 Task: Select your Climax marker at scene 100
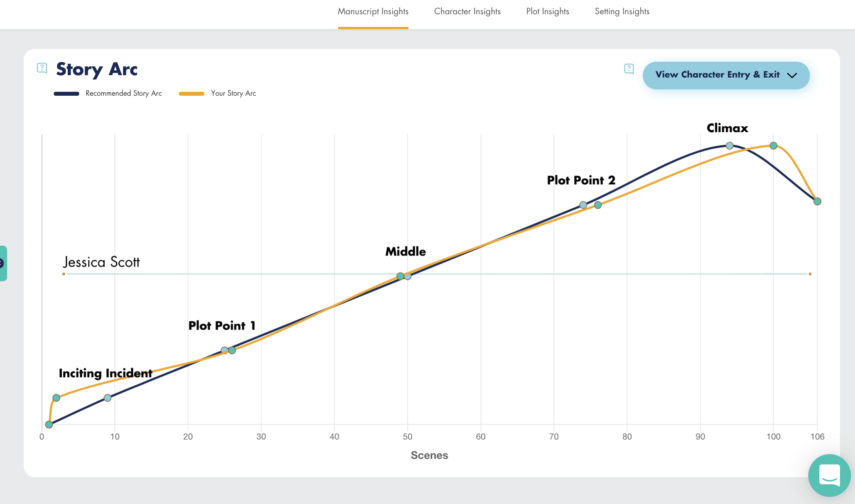pos(773,146)
